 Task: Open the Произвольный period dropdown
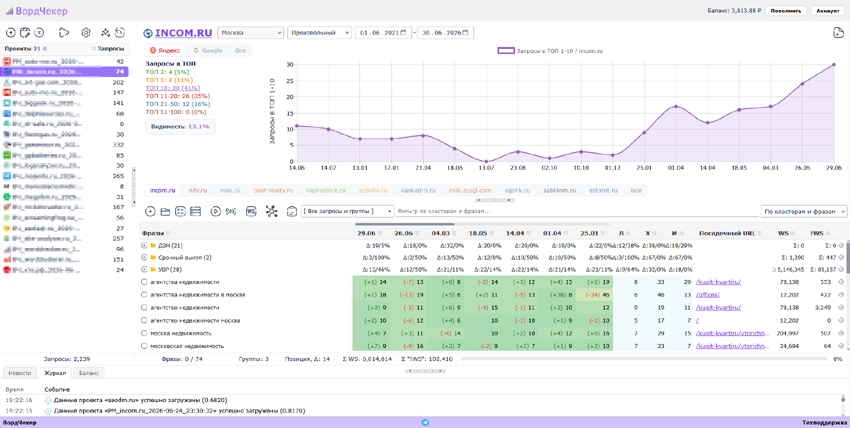coord(319,33)
